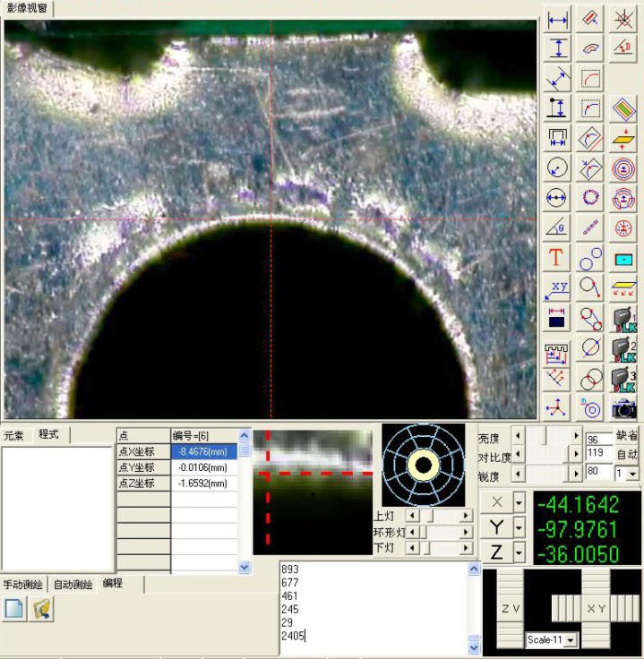Click the open program folder icon
Screen dimensions: 644x659
point(41,609)
